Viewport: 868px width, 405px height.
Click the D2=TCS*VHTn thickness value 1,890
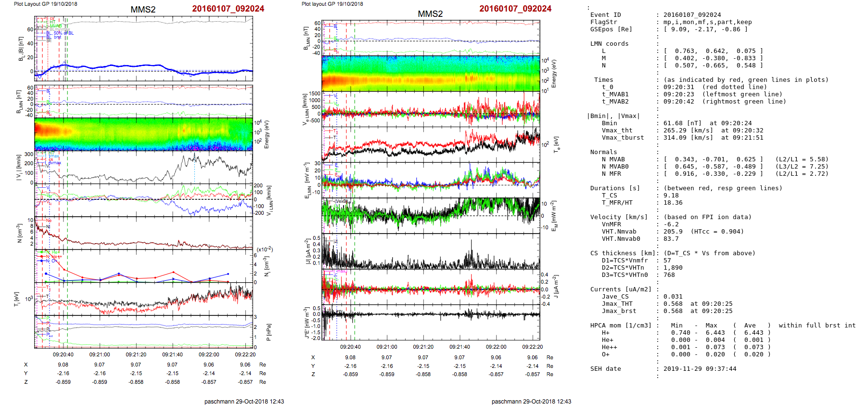(x=673, y=268)
